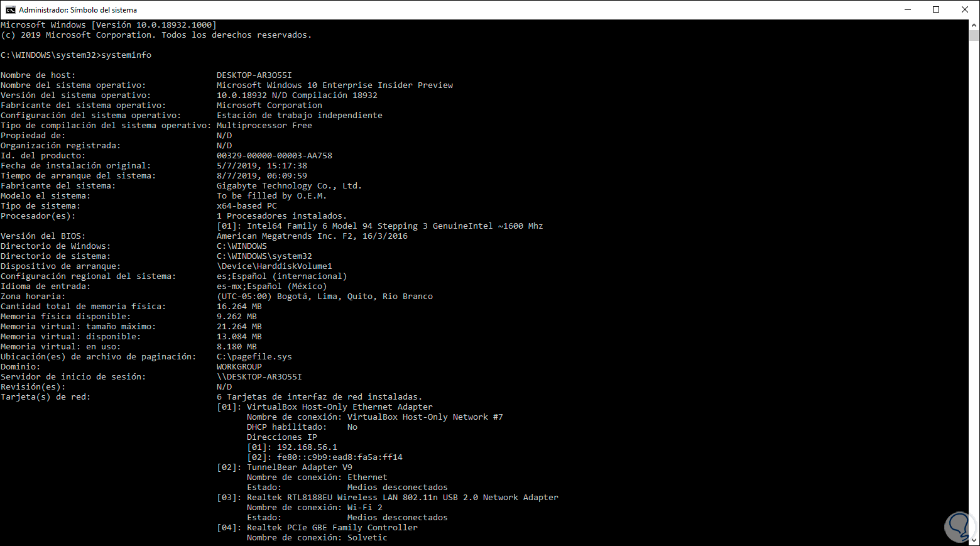
Task: Click the connection name 'Wi-Fi 2'
Action: pyautogui.click(x=365, y=508)
